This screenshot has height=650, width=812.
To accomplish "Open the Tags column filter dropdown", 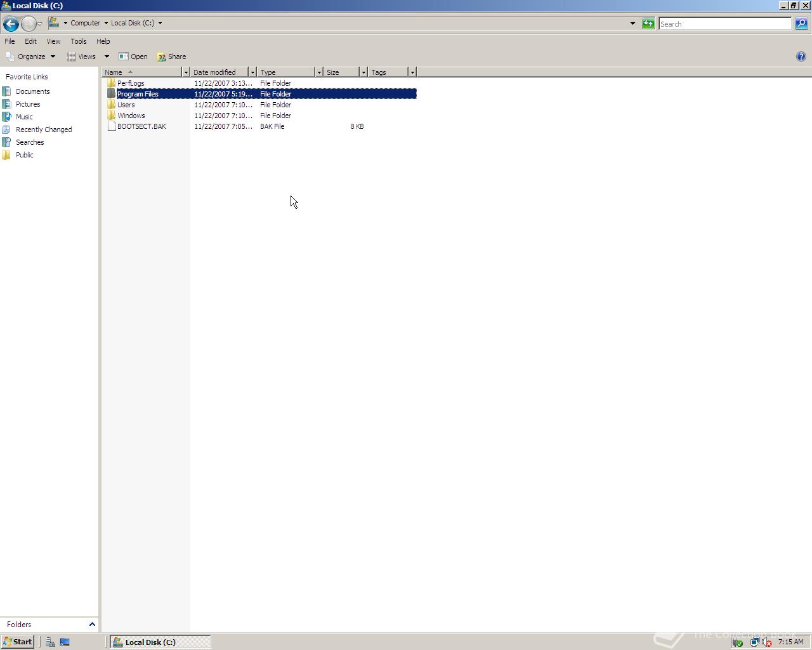I will pos(412,72).
